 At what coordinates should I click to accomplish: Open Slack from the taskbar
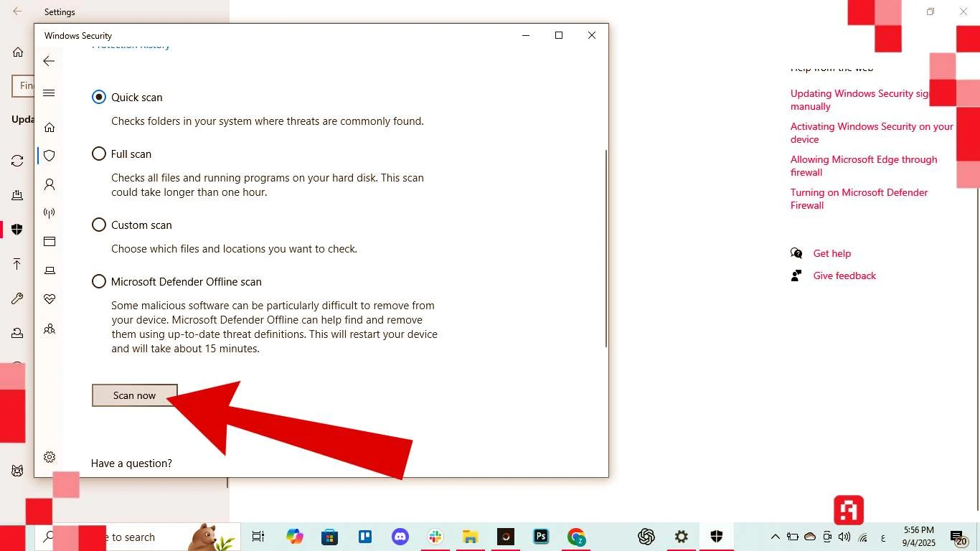click(x=435, y=537)
